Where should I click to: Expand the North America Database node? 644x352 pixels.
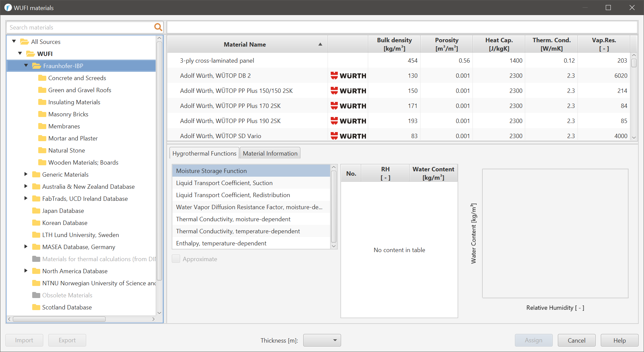click(x=26, y=271)
